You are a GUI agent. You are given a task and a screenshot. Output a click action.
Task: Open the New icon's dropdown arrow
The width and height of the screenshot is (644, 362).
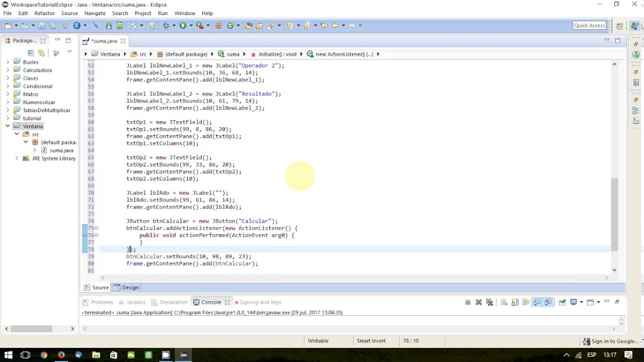click(x=16, y=25)
